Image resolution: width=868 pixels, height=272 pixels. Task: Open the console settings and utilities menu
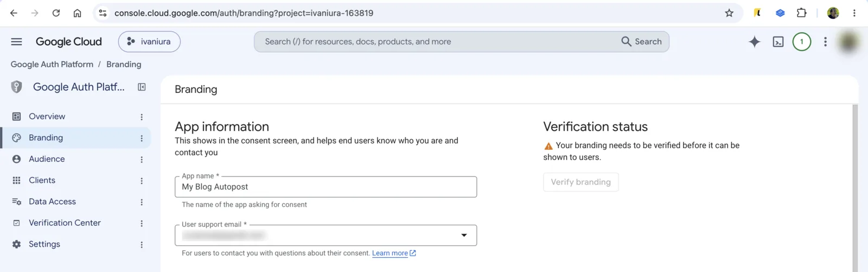pyautogui.click(x=826, y=42)
